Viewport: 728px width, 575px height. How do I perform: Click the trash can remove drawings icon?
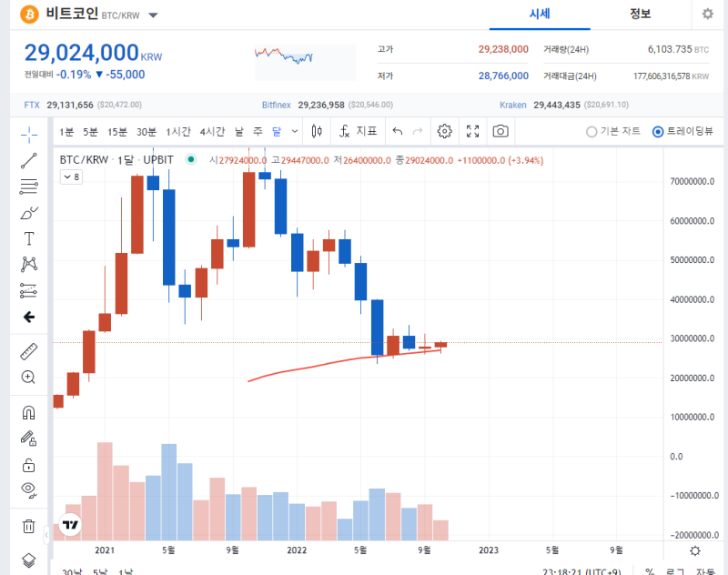coord(29,526)
